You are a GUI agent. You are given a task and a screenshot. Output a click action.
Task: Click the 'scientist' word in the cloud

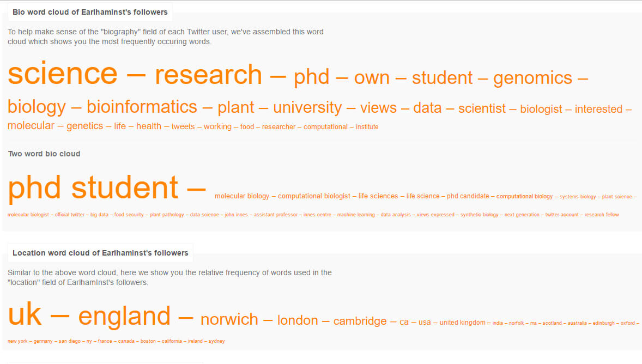pos(482,108)
